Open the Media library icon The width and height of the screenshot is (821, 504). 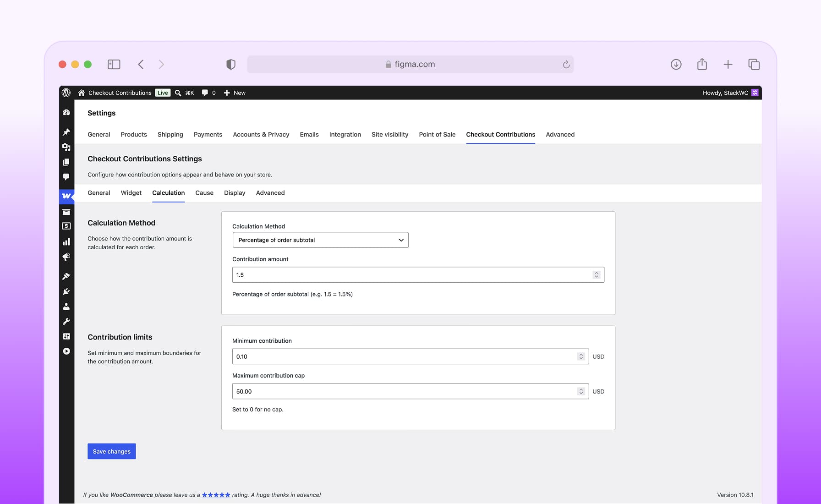point(66,147)
